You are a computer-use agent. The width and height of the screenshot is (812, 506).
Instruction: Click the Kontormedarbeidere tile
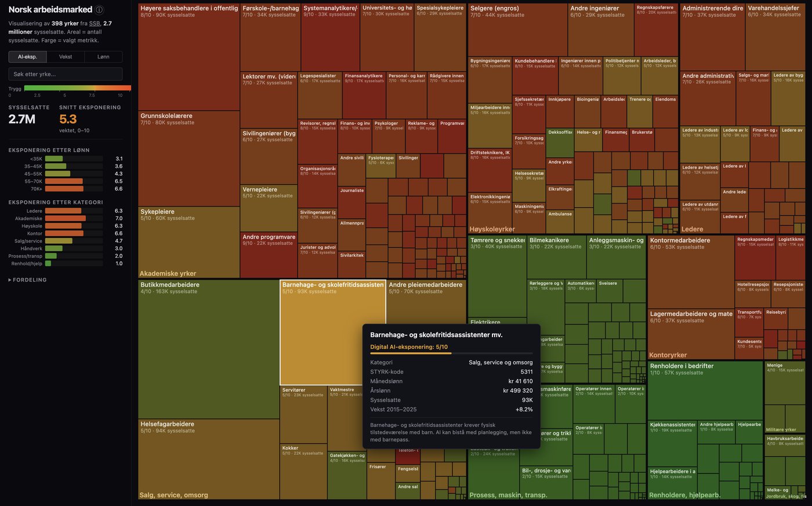tap(691, 272)
